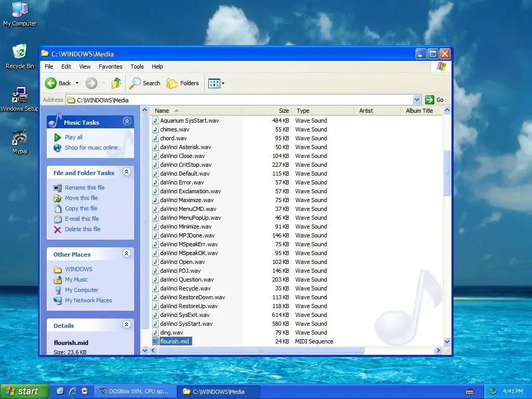Image resolution: width=532 pixels, height=399 pixels.
Task: Click the Move this file icon
Action: [x=58, y=198]
